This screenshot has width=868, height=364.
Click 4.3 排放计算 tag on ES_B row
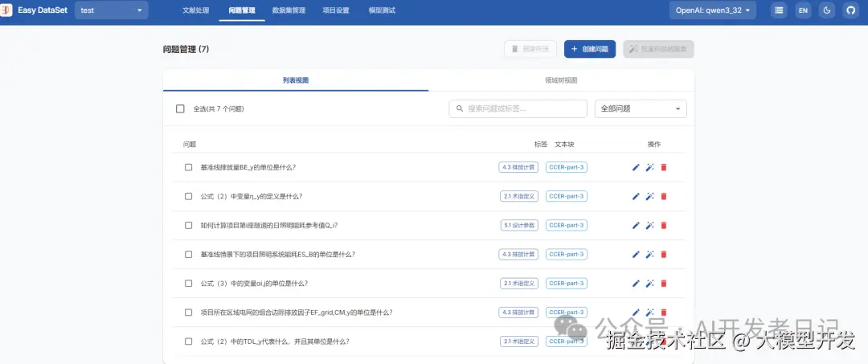(518, 254)
